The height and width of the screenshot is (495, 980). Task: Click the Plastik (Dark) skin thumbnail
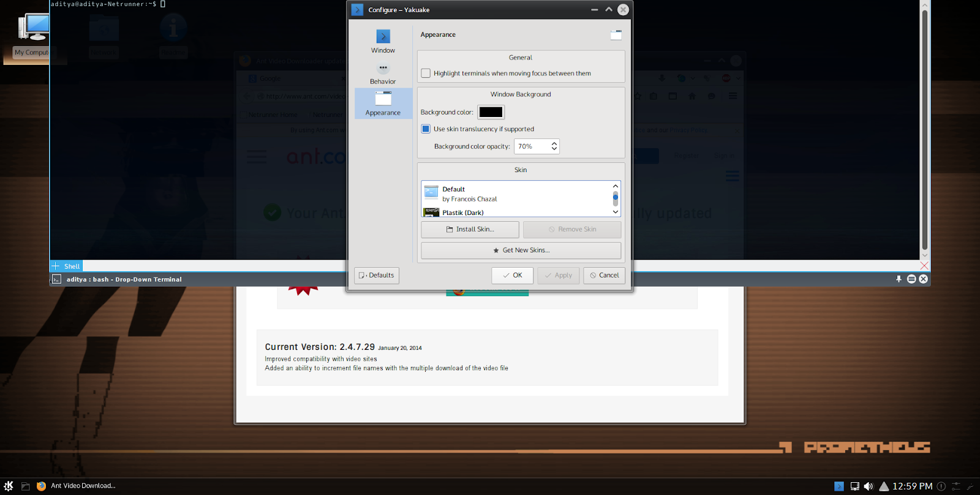[x=431, y=212]
